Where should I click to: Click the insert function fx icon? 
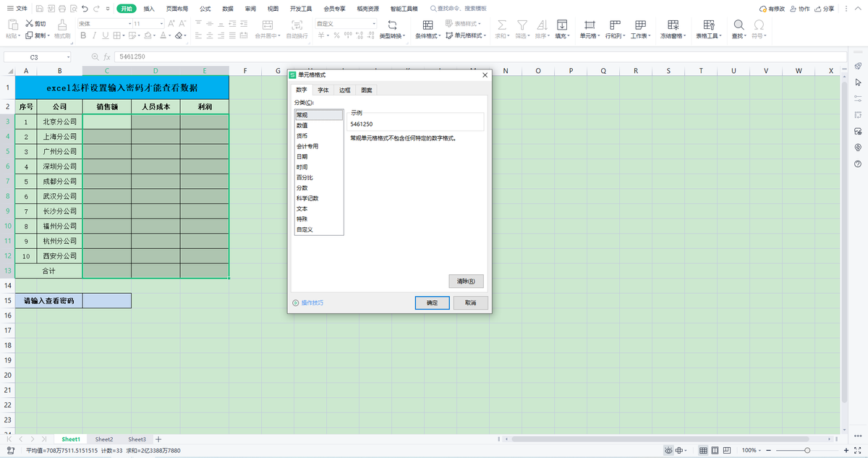point(107,56)
